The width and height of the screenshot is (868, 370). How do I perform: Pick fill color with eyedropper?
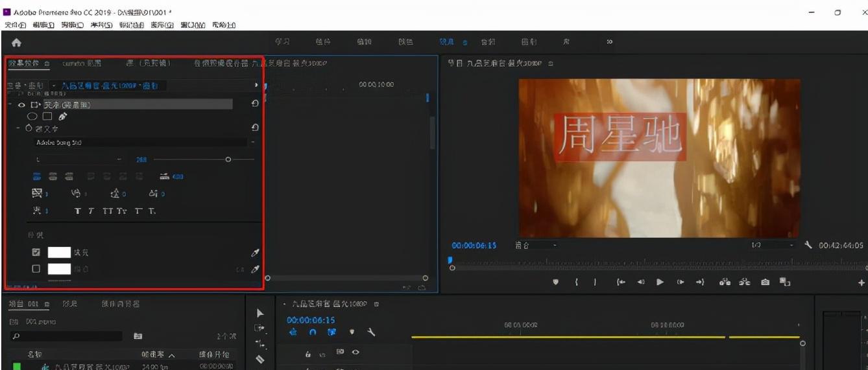pos(255,252)
